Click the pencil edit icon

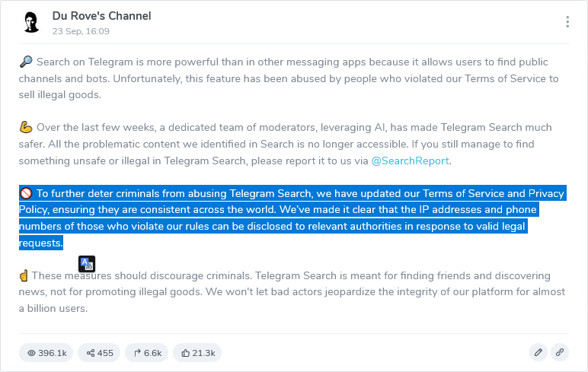click(x=538, y=352)
